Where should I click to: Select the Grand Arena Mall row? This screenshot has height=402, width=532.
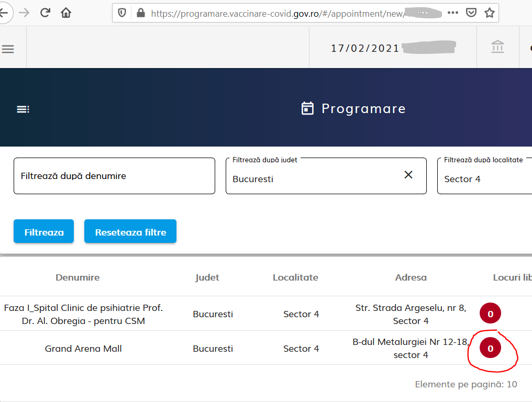83,349
